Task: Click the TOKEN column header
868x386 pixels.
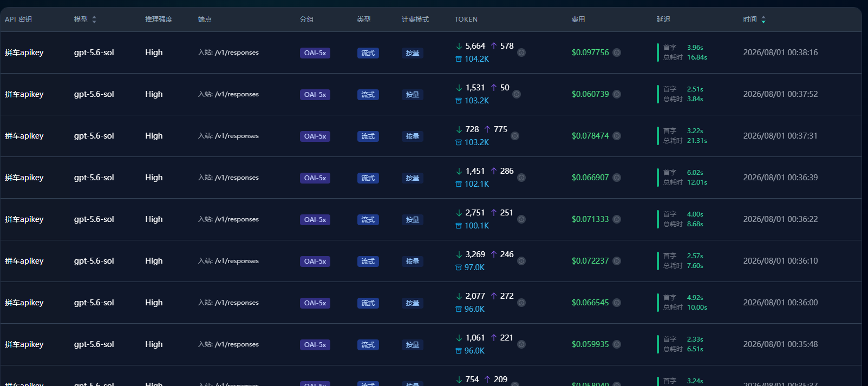Action: coord(466,19)
